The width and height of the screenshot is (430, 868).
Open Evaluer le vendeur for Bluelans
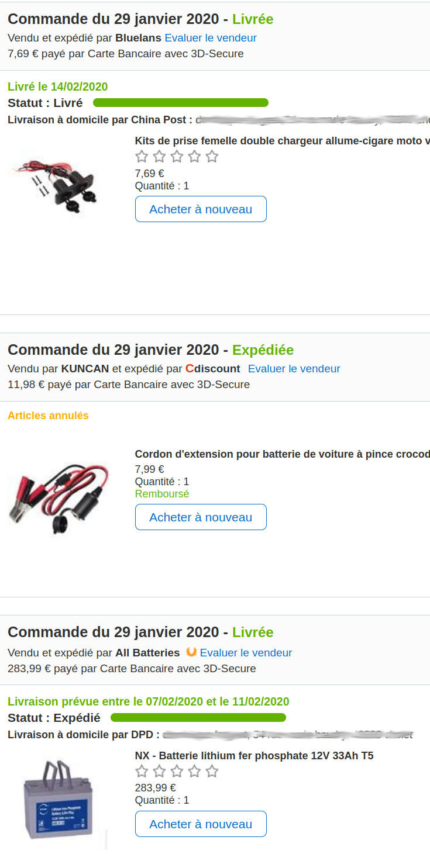[x=211, y=38]
